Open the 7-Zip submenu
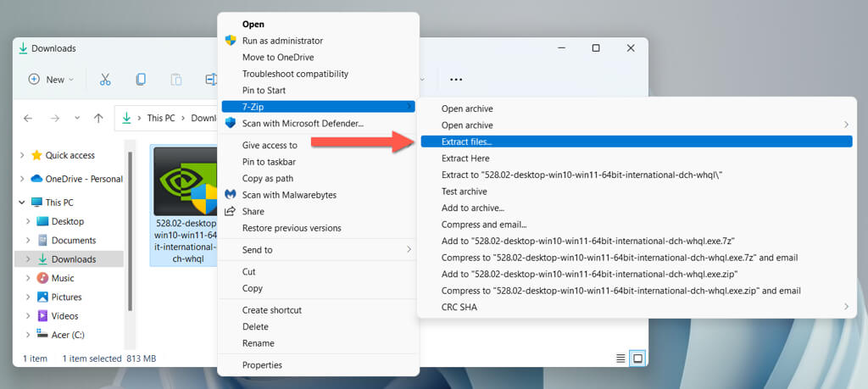Image resolution: width=868 pixels, height=389 pixels. (319, 106)
